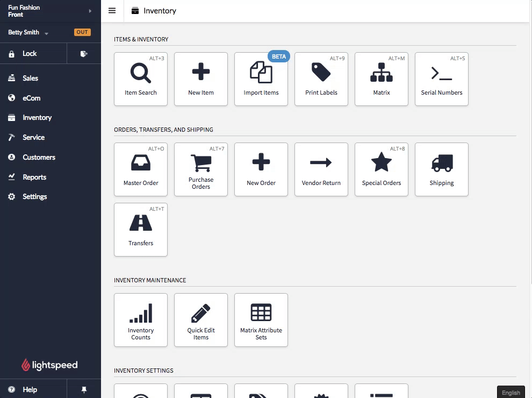Open Serial Numbers tile

coord(441,79)
